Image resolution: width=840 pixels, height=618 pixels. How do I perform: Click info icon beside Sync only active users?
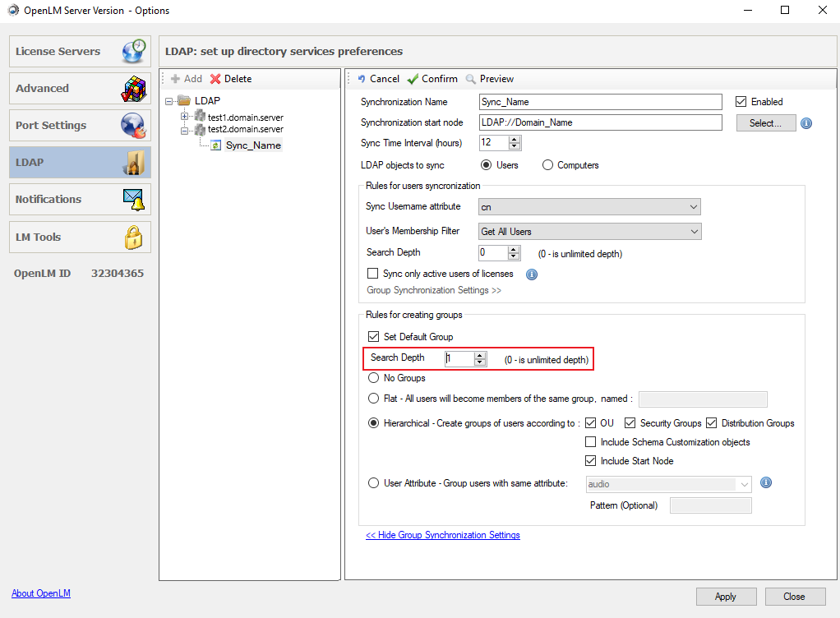(531, 274)
